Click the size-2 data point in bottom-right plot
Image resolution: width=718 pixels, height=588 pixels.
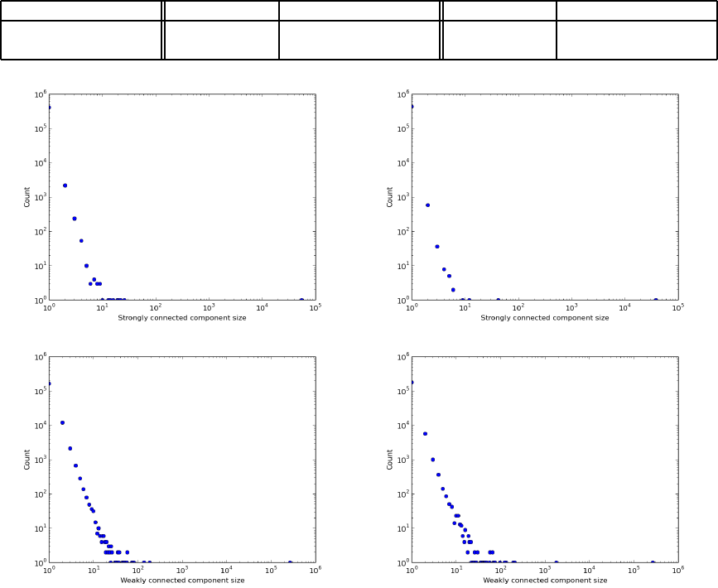click(425, 434)
